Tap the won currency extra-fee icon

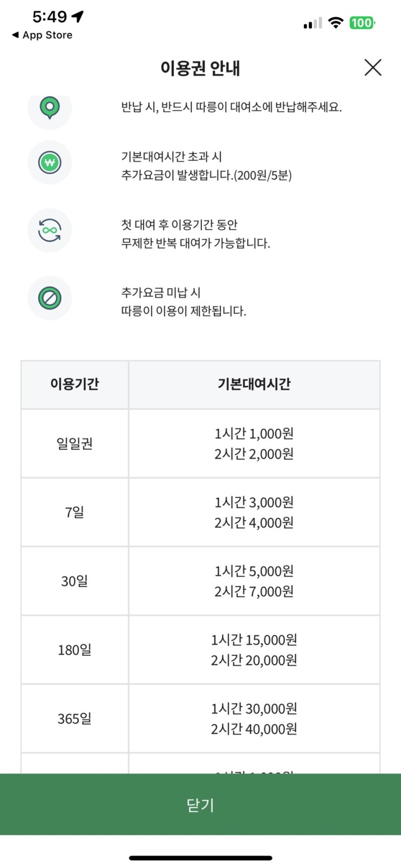click(x=50, y=163)
